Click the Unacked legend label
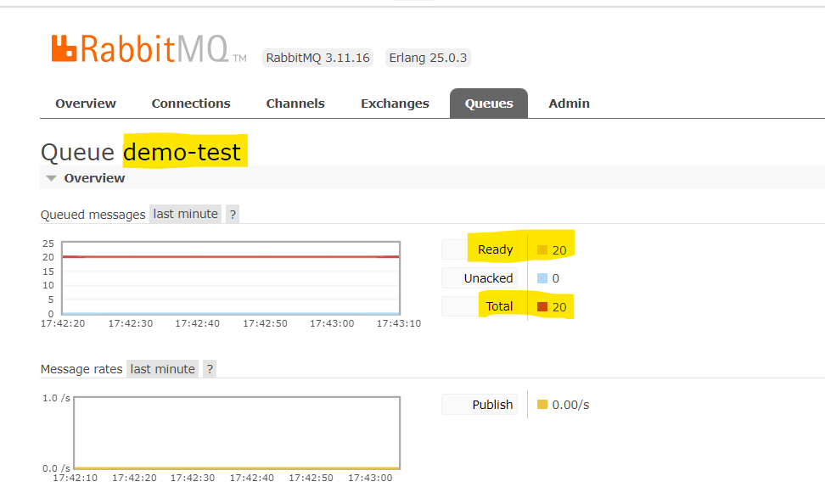The height and width of the screenshot is (504, 825). pyautogui.click(x=488, y=278)
